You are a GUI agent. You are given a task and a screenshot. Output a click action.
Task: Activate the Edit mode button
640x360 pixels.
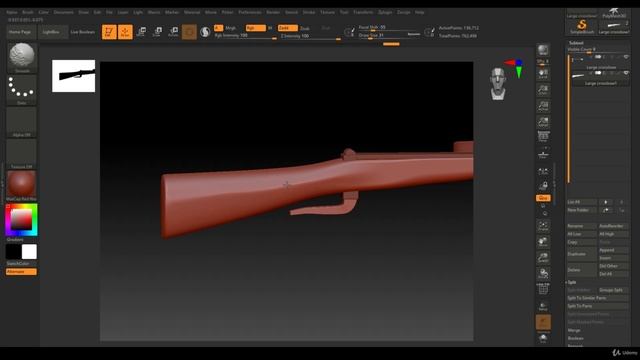109,32
